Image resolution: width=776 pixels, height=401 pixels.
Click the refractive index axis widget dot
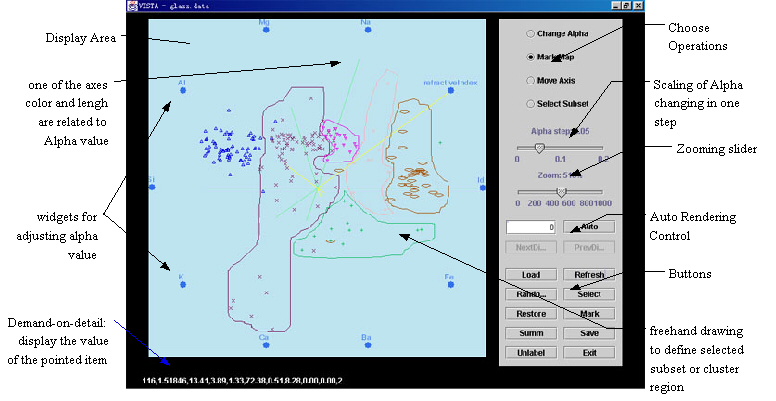pos(451,91)
